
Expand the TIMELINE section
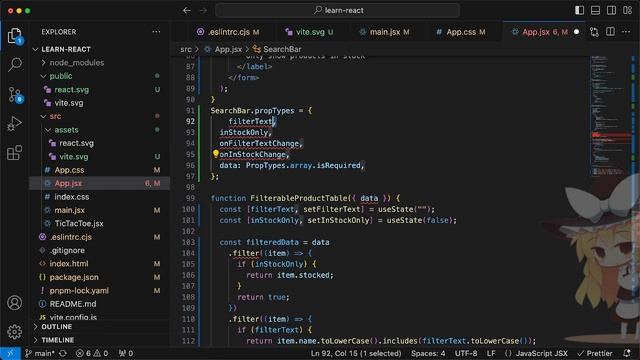pos(100,340)
